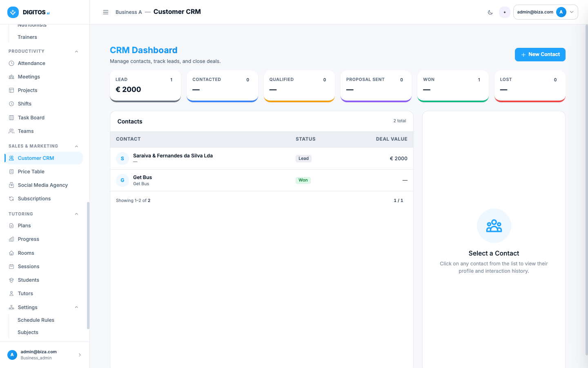Click the user avatar A in header
588x368 pixels.
tap(561, 12)
